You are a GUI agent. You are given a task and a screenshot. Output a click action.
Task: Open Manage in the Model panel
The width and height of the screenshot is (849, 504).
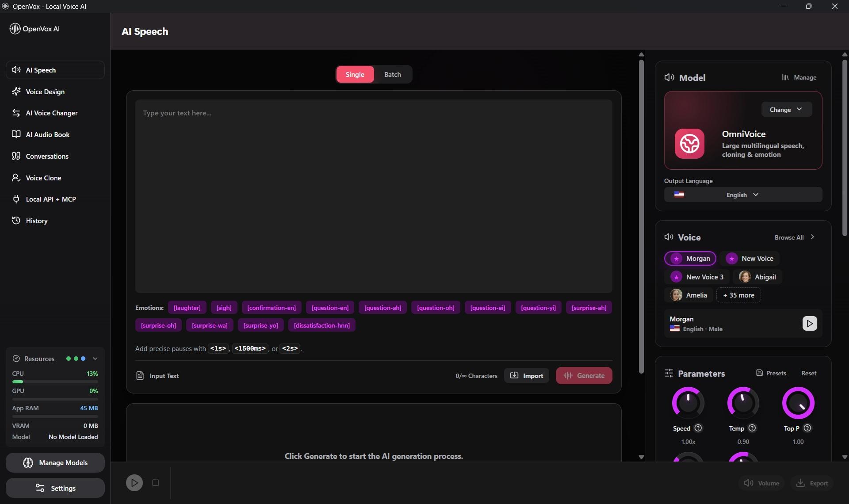(x=799, y=77)
